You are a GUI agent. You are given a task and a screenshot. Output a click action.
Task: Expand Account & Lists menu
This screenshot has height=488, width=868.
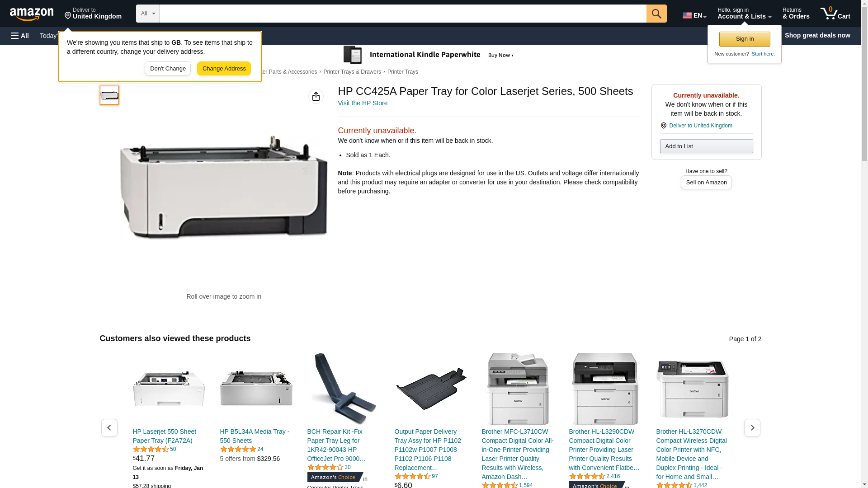coord(744,14)
